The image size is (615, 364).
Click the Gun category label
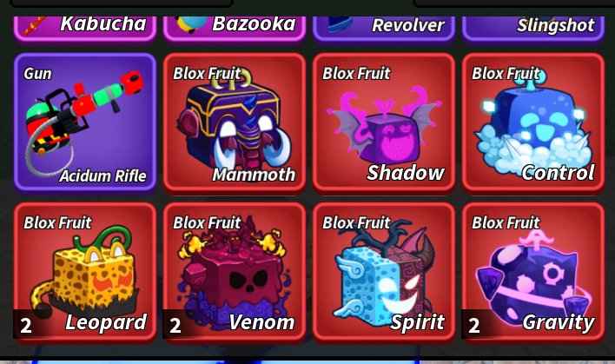(x=37, y=74)
